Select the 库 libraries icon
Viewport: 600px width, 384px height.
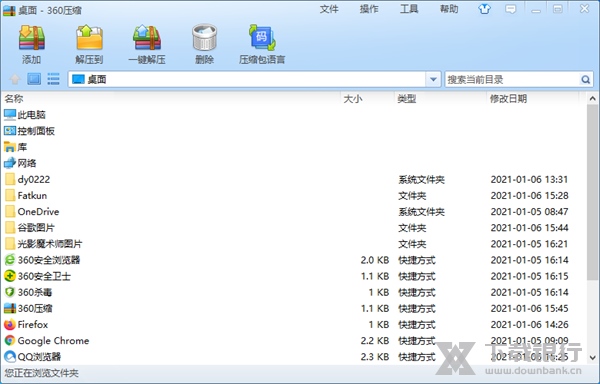coord(10,147)
